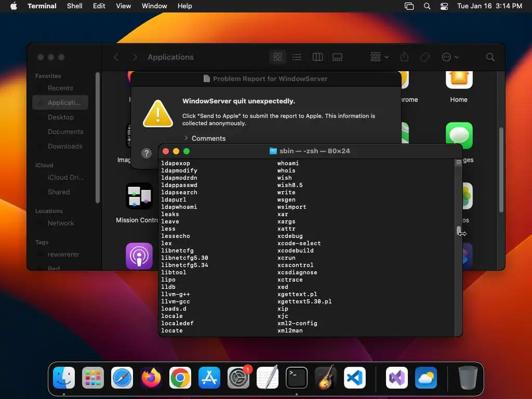
Task: Open System Settings in the Dock
Action: coord(238,378)
